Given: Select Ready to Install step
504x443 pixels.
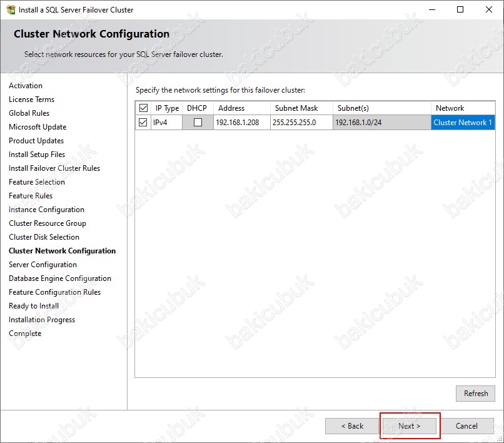Looking at the screenshot, I should (34, 306).
